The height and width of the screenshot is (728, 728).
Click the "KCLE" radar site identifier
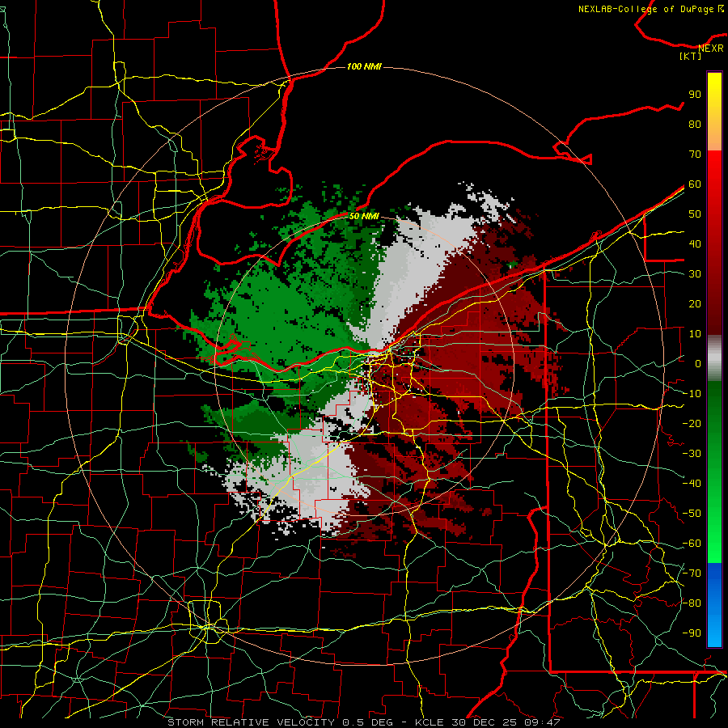(430, 722)
